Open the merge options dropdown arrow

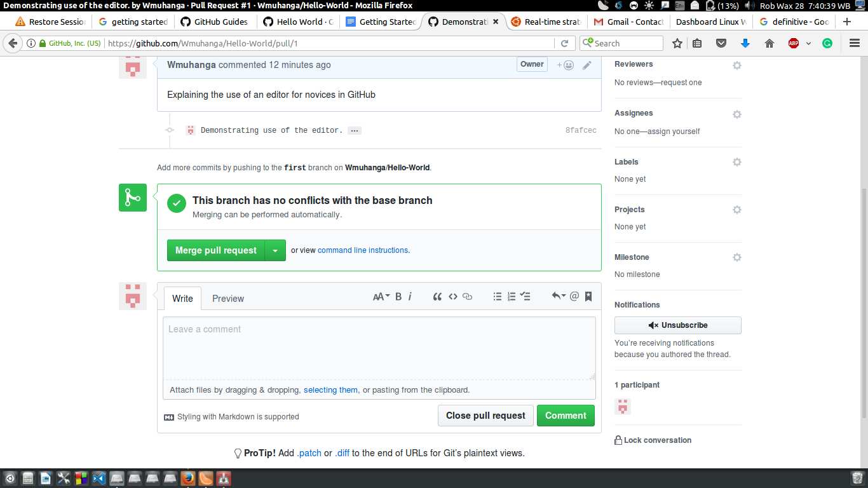click(275, 250)
